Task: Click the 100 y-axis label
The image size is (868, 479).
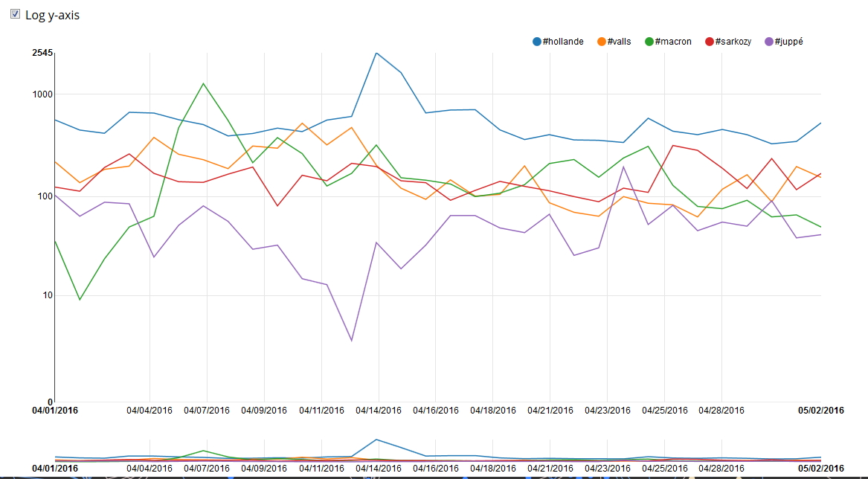Action: (x=45, y=196)
